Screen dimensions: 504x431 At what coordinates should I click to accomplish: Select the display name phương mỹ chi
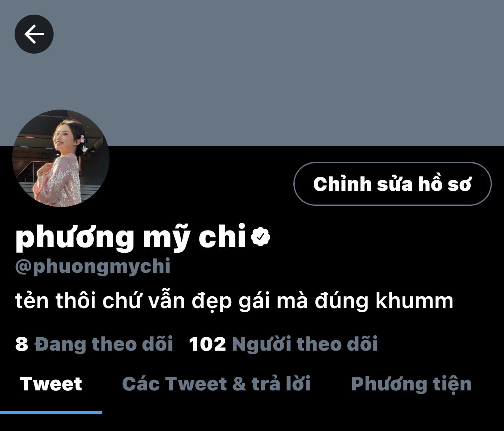131,237
